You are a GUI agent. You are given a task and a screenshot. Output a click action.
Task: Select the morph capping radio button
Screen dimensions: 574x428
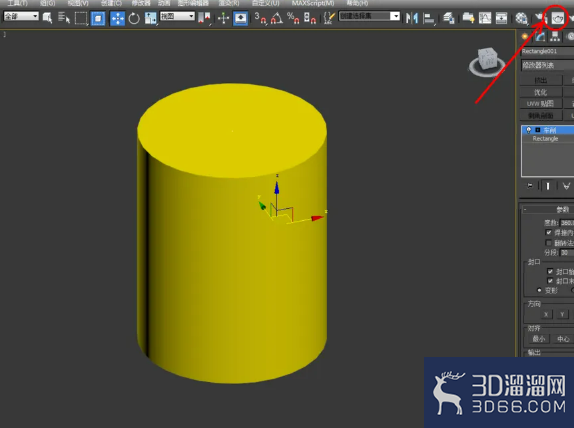tap(539, 290)
